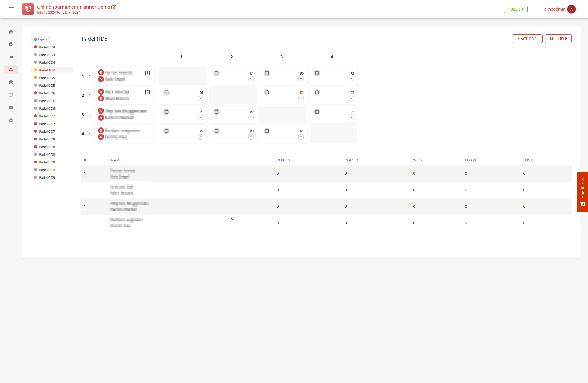This screenshot has width=588, height=383.
Task: Open the Messages envelope icon
Action: click(11, 108)
